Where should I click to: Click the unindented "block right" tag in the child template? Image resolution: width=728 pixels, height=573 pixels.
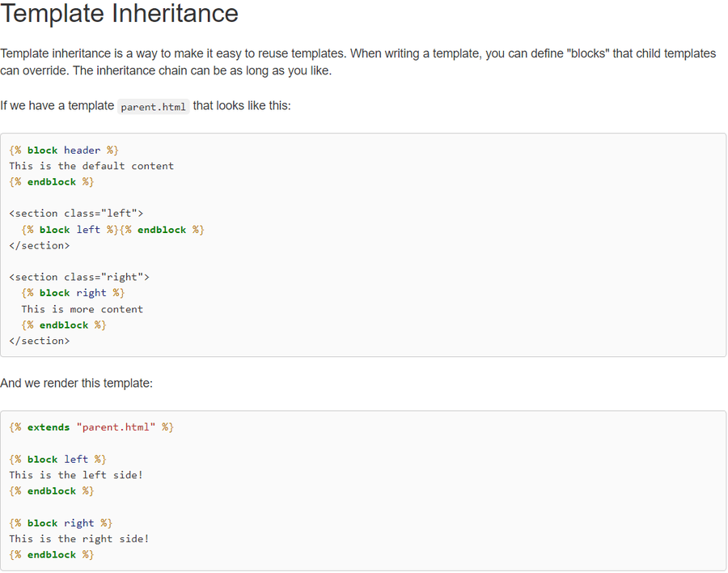click(61, 523)
